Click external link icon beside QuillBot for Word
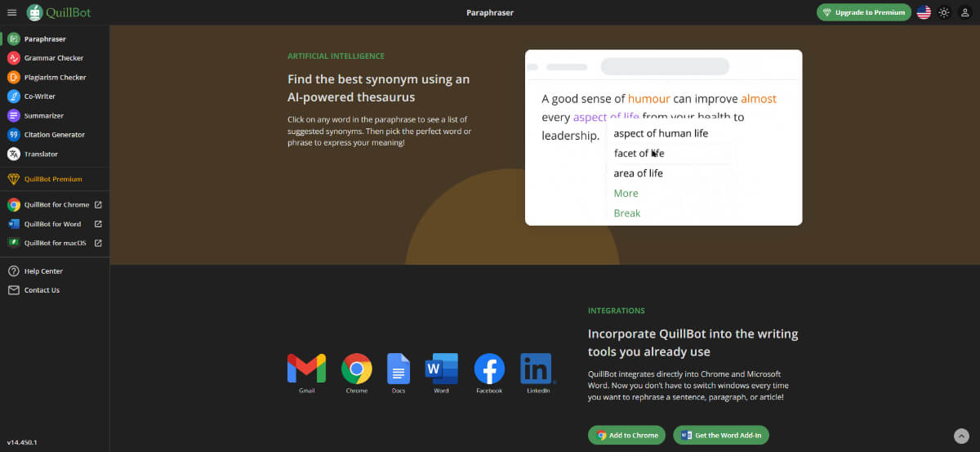The width and height of the screenshot is (980, 452). pyautogui.click(x=98, y=224)
